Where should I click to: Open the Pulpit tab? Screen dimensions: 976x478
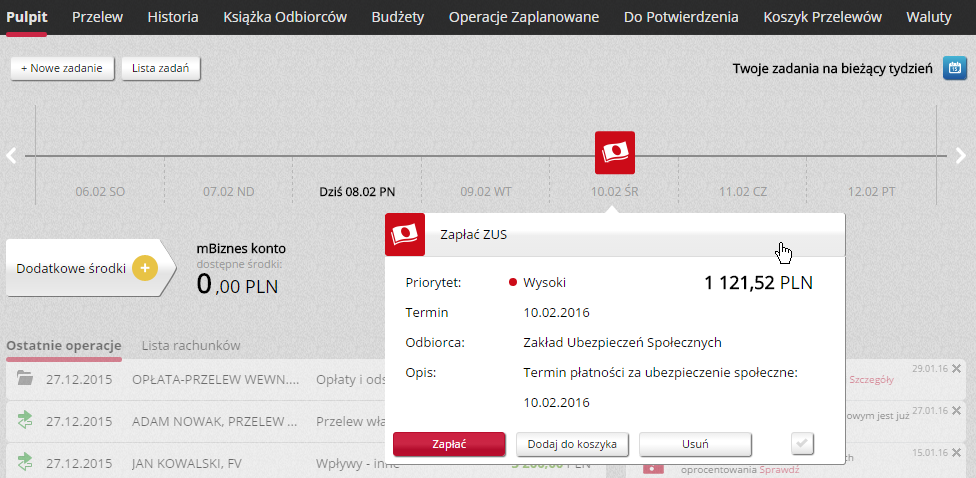27,17
